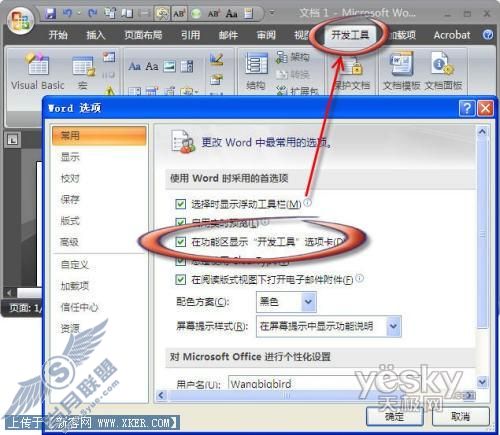
Task: Save document via Quick Access toolbar
Action: (x=50, y=13)
